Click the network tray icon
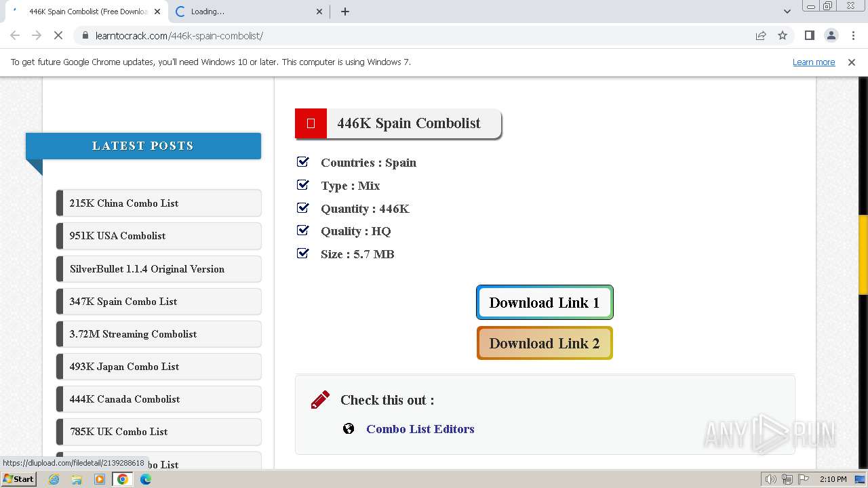This screenshot has width=868, height=488. [787, 479]
